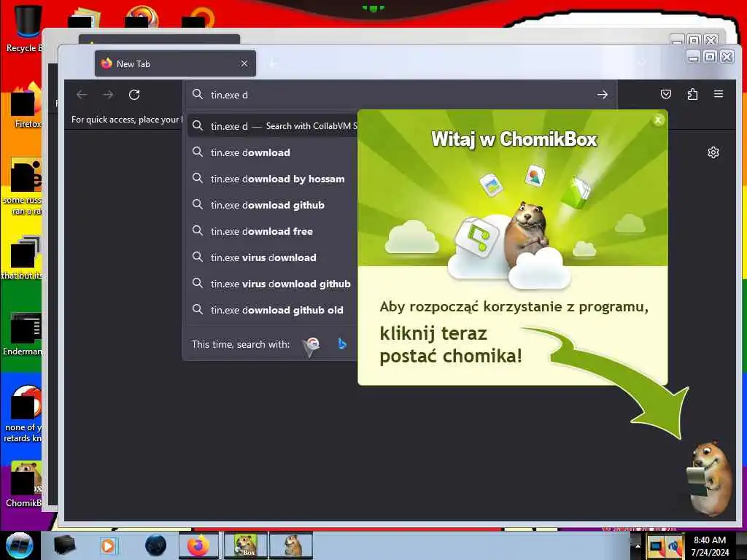Search this time with Bing icon
Viewport: 747px width, 560px height.
coord(341,344)
